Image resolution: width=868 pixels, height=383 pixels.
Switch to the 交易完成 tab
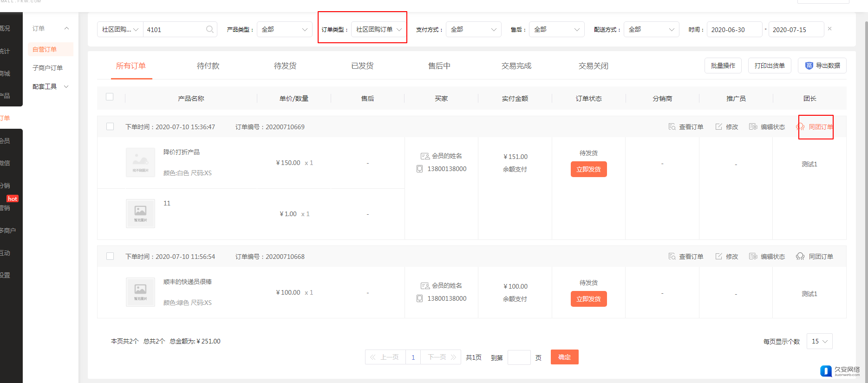[x=516, y=66]
